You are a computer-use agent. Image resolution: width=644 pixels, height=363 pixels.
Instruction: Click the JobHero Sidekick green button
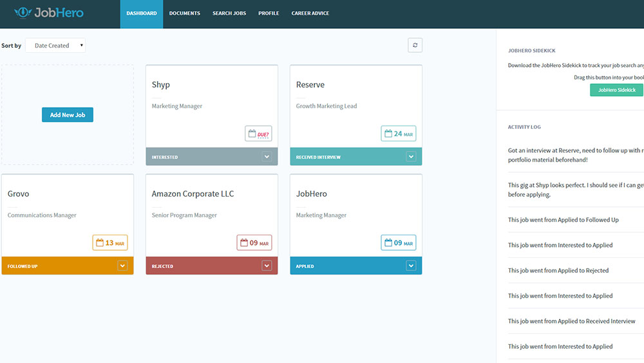pyautogui.click(x=616, y=90)
